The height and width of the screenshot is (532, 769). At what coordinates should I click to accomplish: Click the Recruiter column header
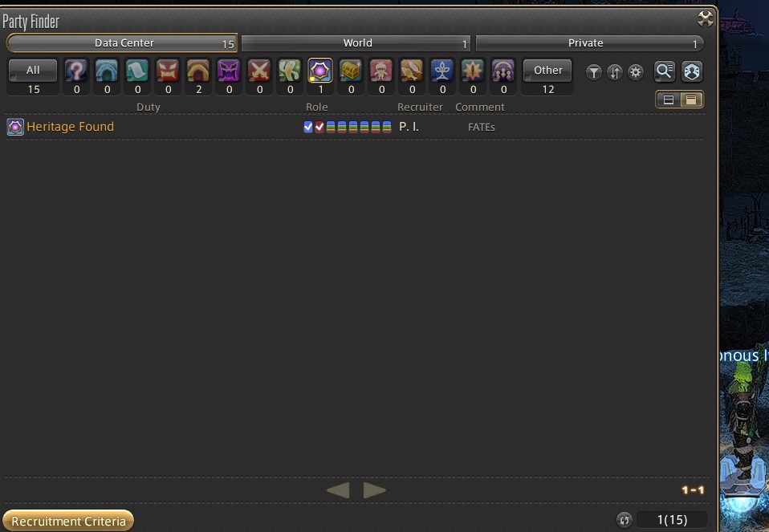click(x=420, y=107)
